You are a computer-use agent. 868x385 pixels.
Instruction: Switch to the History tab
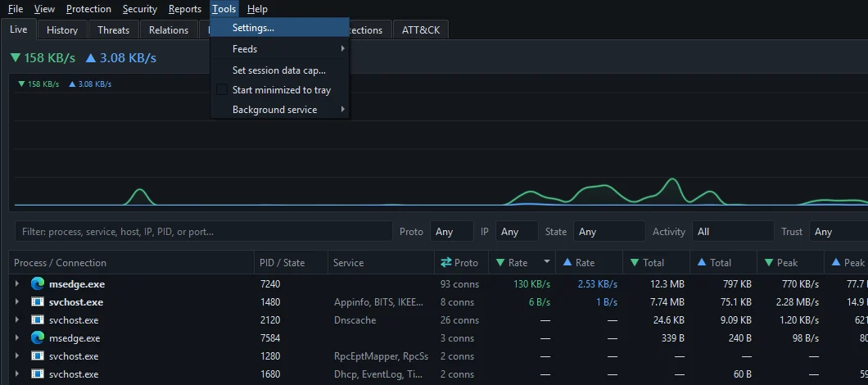[x=62, y=30]
